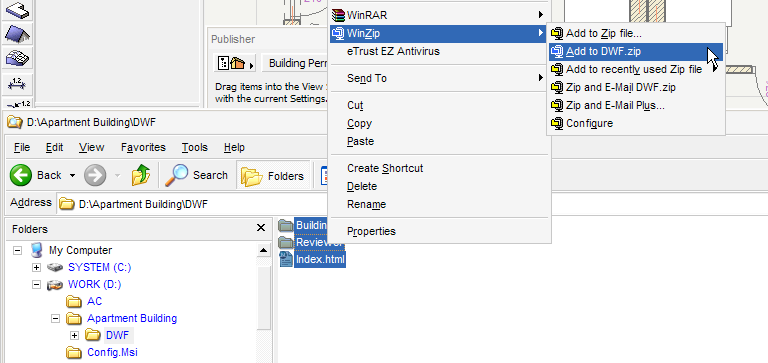Image resolution: width=768 pixels, height=363 pixels.
Task: Click the Index.html file
Action: click(x=320, y=259)
